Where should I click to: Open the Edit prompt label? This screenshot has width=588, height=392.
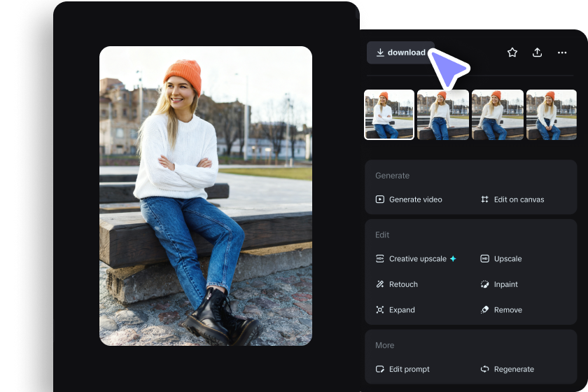(x=409, y=369)
